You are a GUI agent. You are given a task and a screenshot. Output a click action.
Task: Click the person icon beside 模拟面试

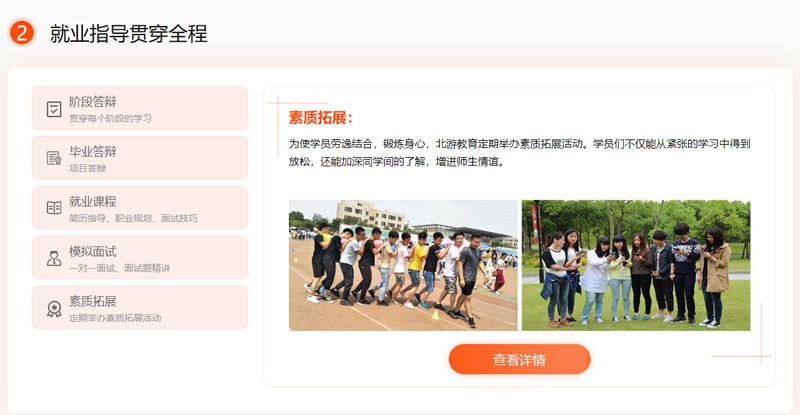coord(54,258)
